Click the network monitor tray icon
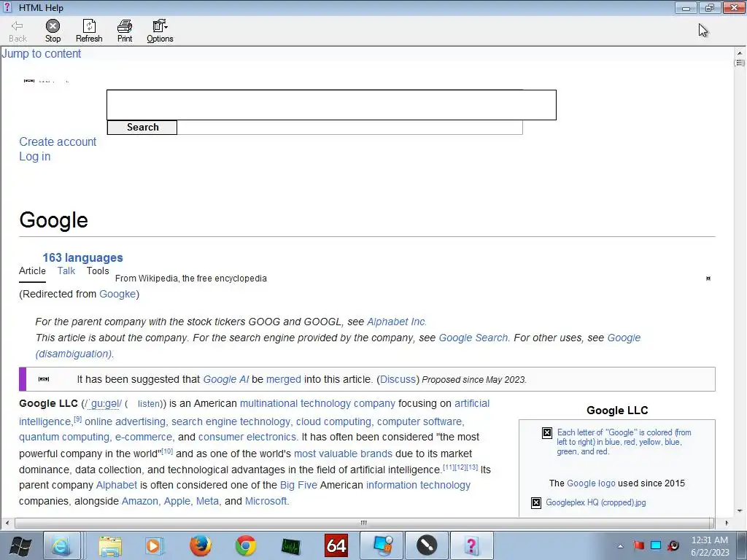Image resolution: width=747 pixels, height=560 pixels. pos(656,545)
